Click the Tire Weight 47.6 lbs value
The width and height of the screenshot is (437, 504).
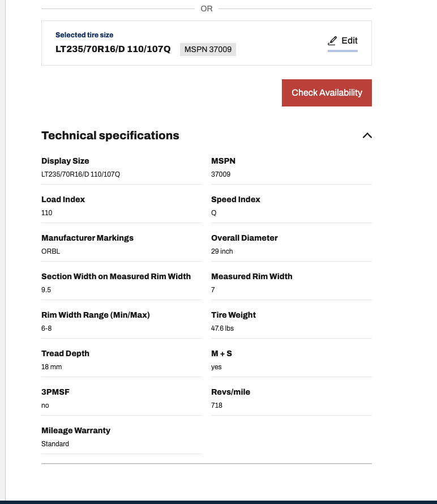[x=222, y=328]
